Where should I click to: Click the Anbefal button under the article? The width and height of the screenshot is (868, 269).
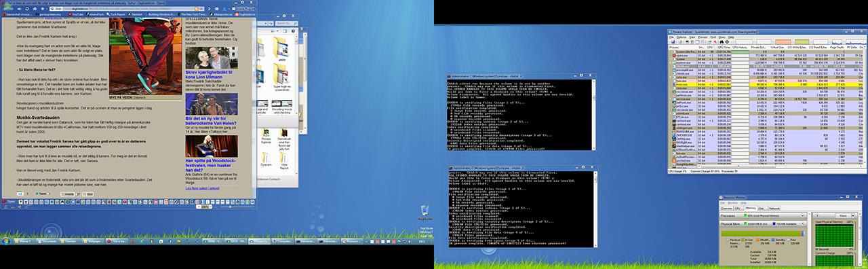pos(67,194)
